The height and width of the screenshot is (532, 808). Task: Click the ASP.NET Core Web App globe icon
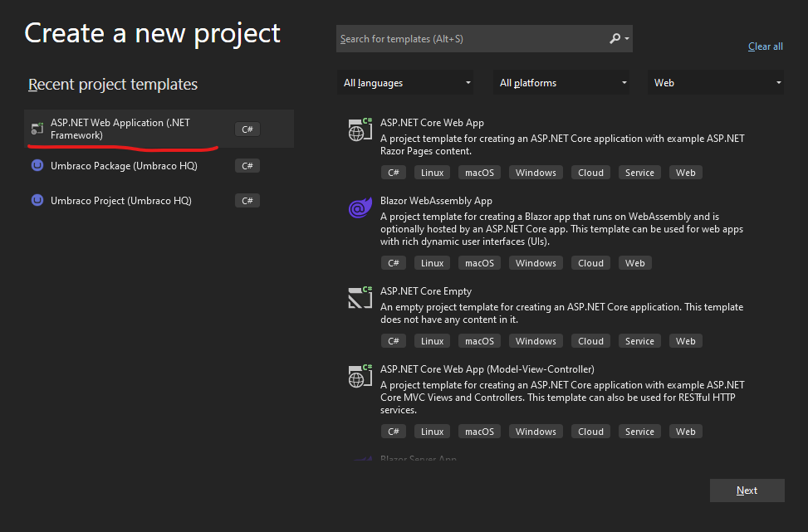(360, 129)
